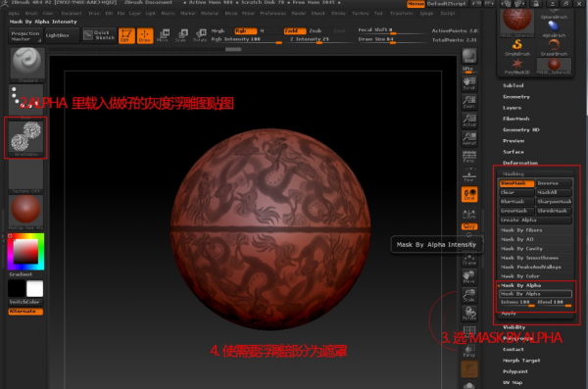This screenshot has width=588, height=389.
Task: Toggle Perspective distortion icon
Action: click(x=469, y=157)
